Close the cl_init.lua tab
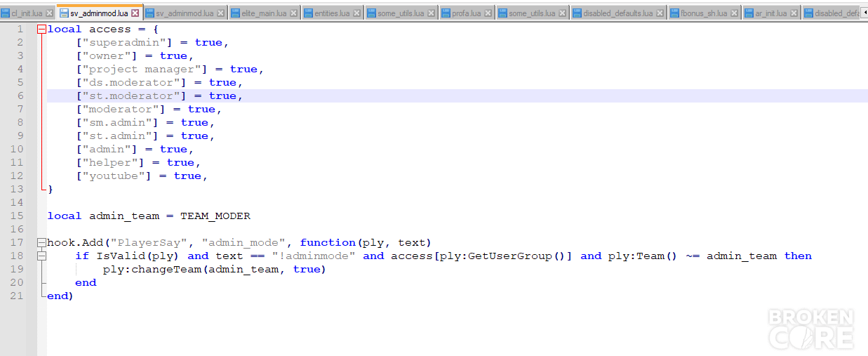This screenshot has width=868, height=356. 50,14
